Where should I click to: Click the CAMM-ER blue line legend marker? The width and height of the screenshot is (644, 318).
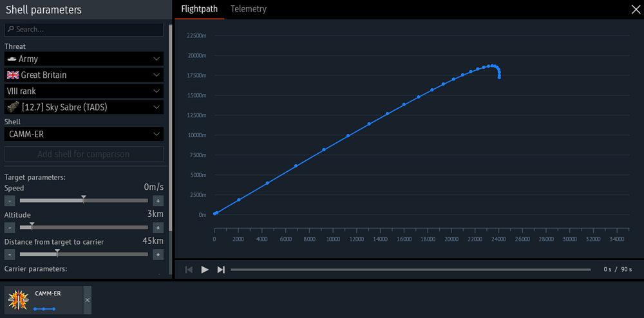[x=44, y=308]
